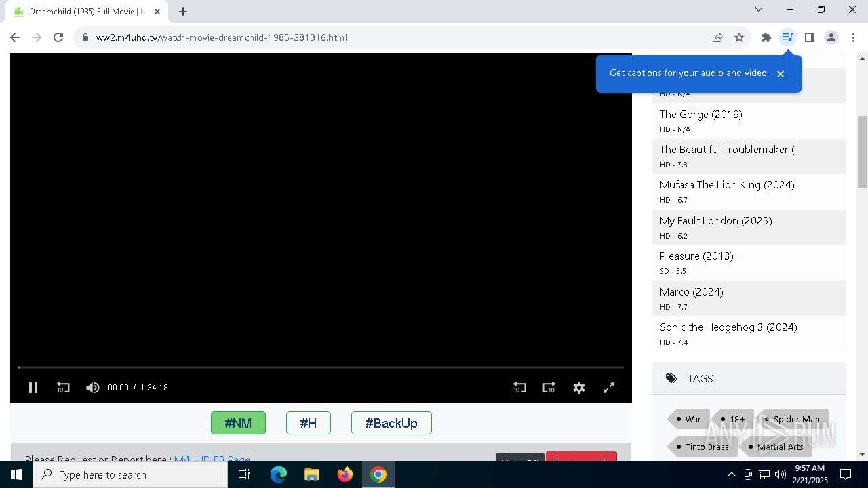Open Pleasure (2013) movie entry

coord(696,256)
